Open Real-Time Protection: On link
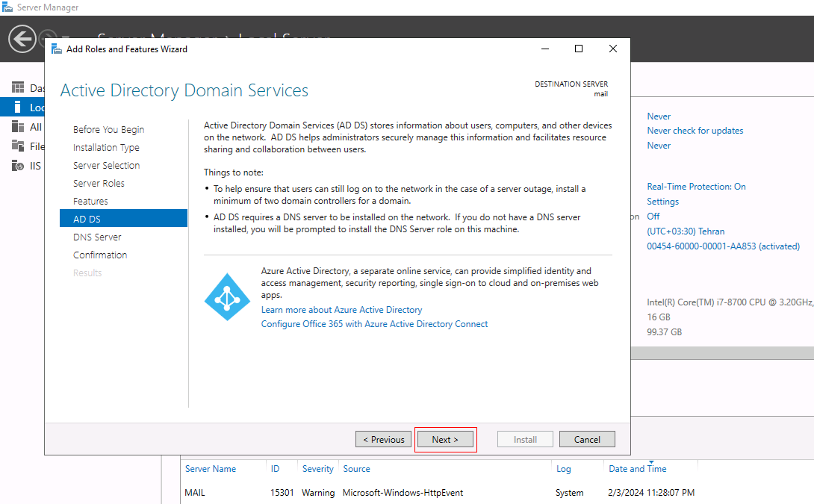This screenshot has width=814, height=504. point(696,187)
